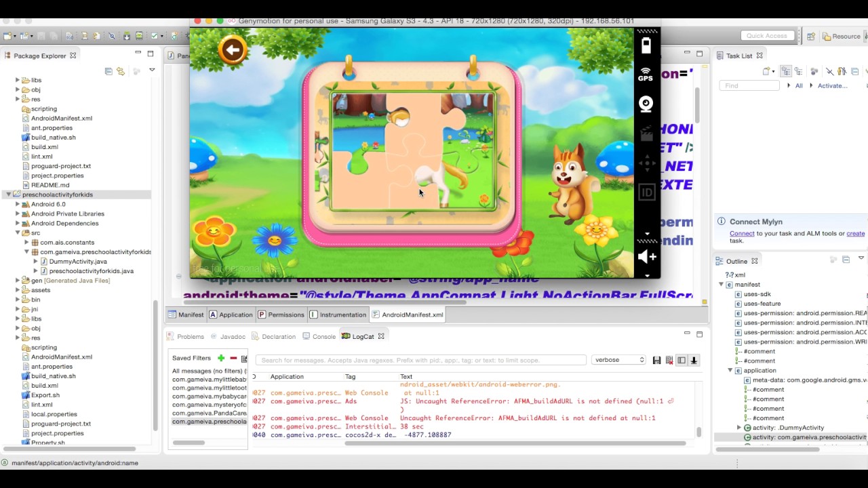Select Export.sh in Package Explorer
868x488 pixels.
pos(40,395)
